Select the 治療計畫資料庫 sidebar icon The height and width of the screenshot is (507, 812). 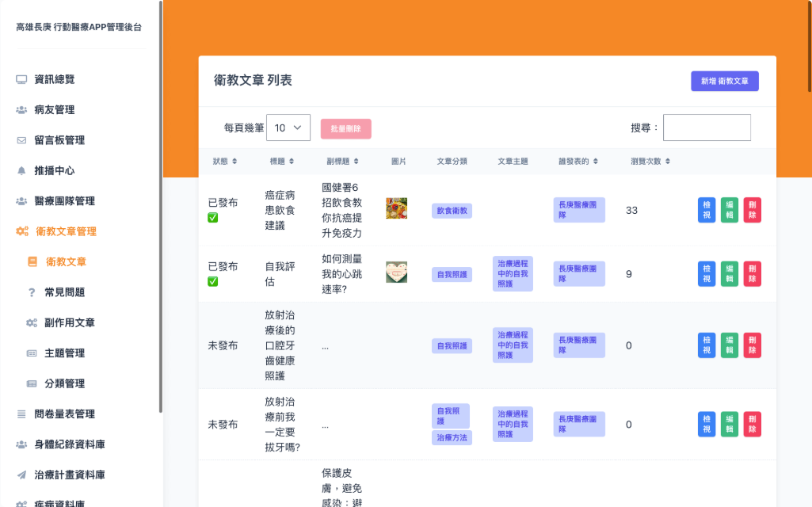pyautogui.click(x=24, y=474)
